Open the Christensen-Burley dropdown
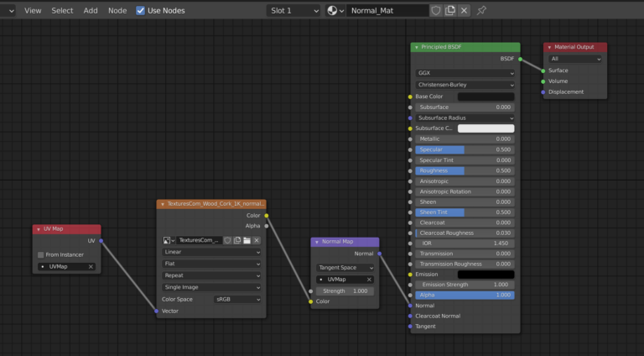The image size is (644, 356). click(x=465, y=85)
